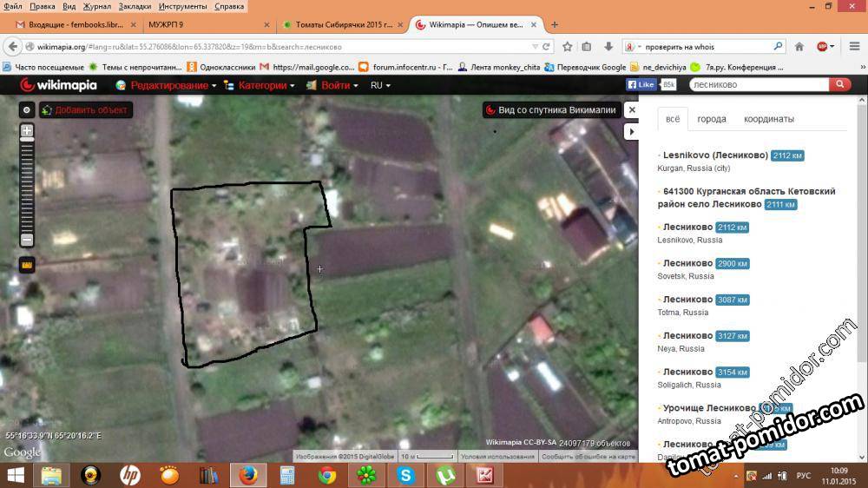Image resolution: width=868 pixels, height=488 pixels.
Task: Open the Lesnikovo (Лесниково) Kurgan result
Action: pos(714,155)
